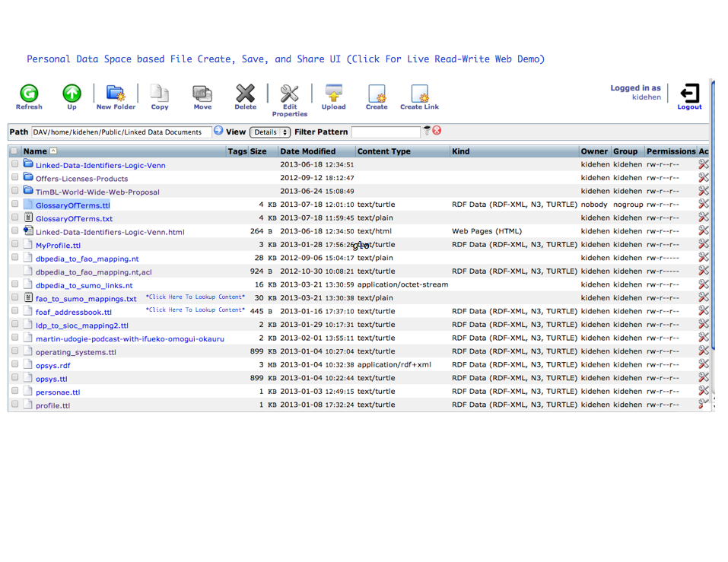This screenshot has height=562, width=728.
Task: Select the MyProfile.ttl row checkbox
Action: click(x=15, y=245)
